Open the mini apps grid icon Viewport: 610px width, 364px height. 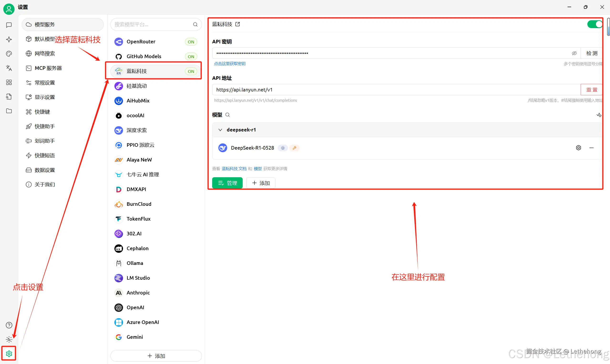pyautogui.click(x=9, y=82)
